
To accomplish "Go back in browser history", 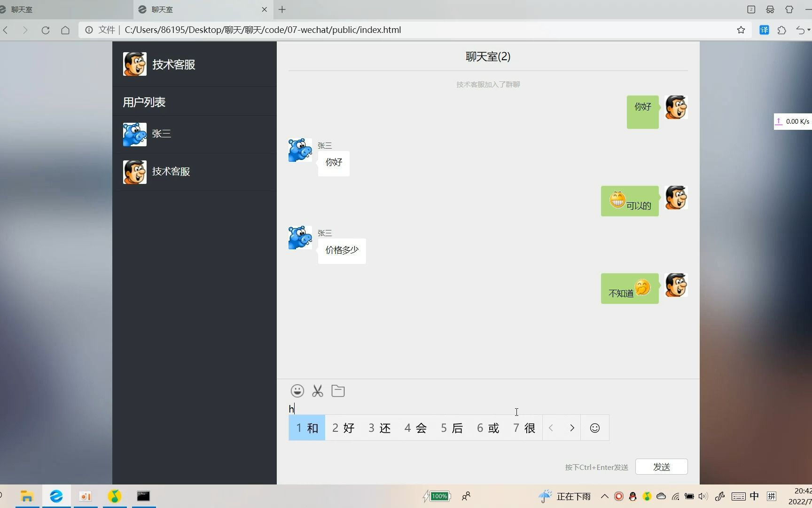I will click(6, 30).
